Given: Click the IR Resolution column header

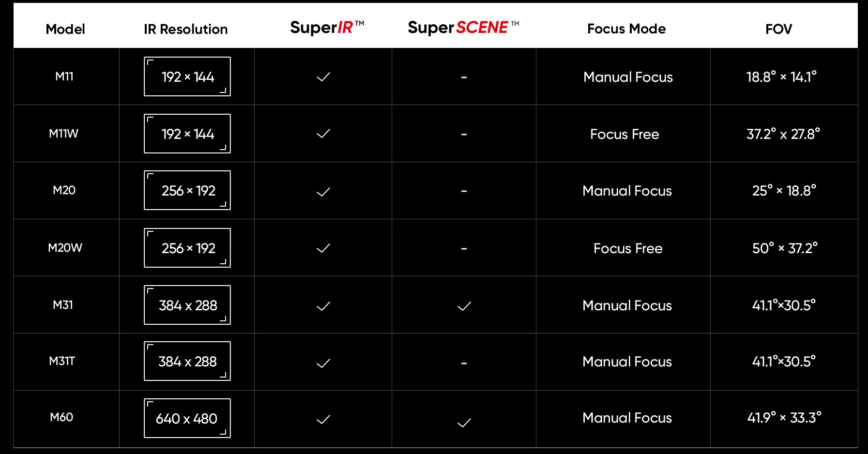Looking at the screenshot, I should (185, 29).
